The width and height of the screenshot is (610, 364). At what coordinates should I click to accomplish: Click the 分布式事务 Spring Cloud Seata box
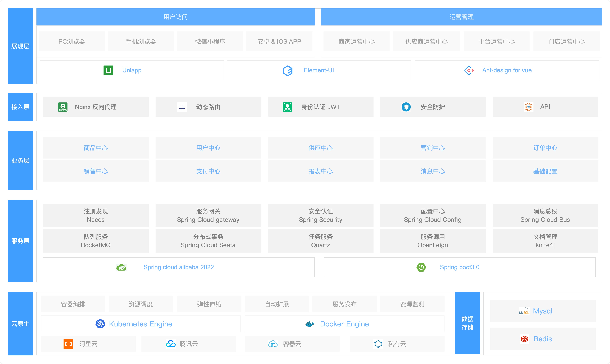[x=208, y=241]
